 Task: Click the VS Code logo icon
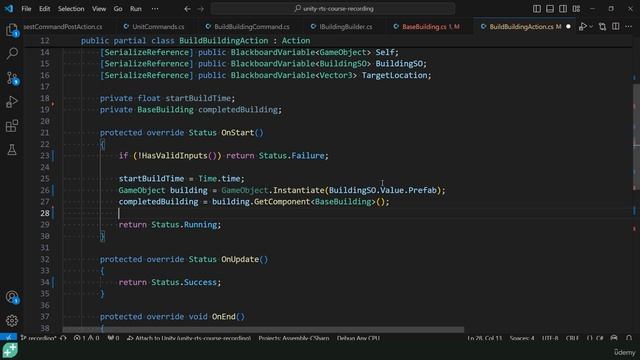pos(9,9)
